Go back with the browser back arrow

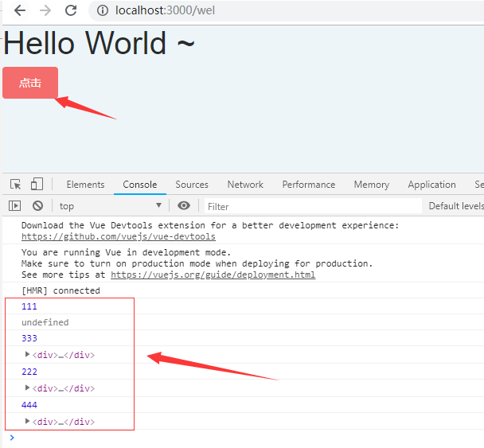pyautogui.click(x=20, y=10)
